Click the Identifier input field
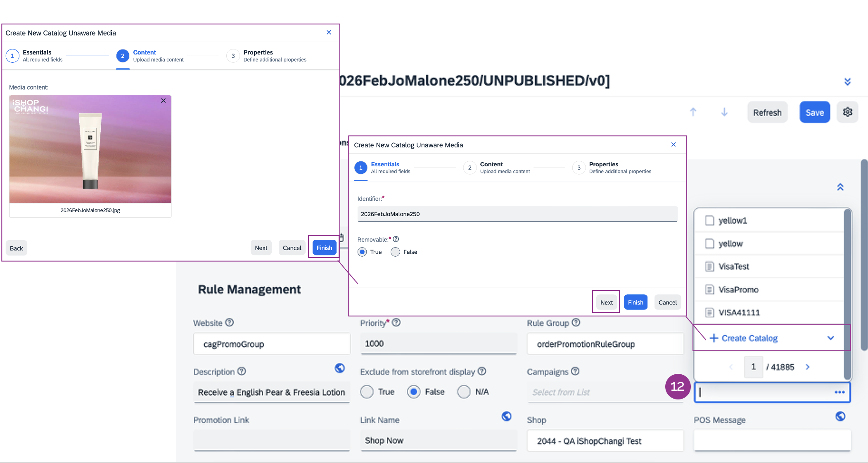This screenshot has width=868, height=463. pos(517,214)
